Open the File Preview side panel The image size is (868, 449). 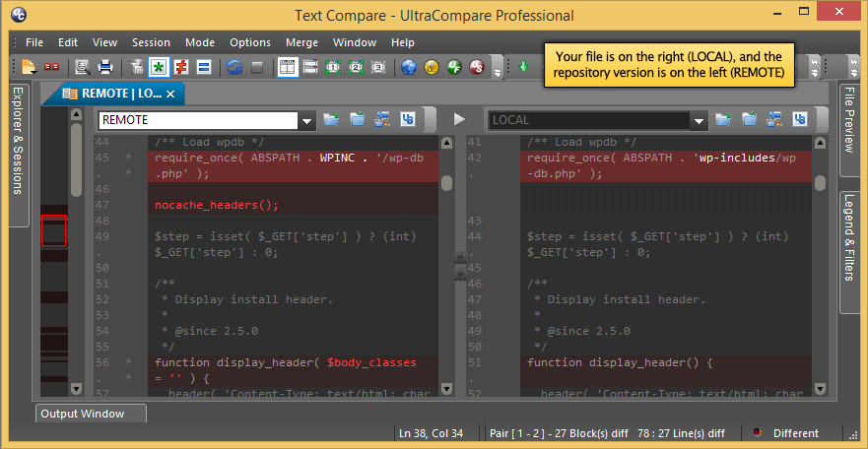coord(848,131)
